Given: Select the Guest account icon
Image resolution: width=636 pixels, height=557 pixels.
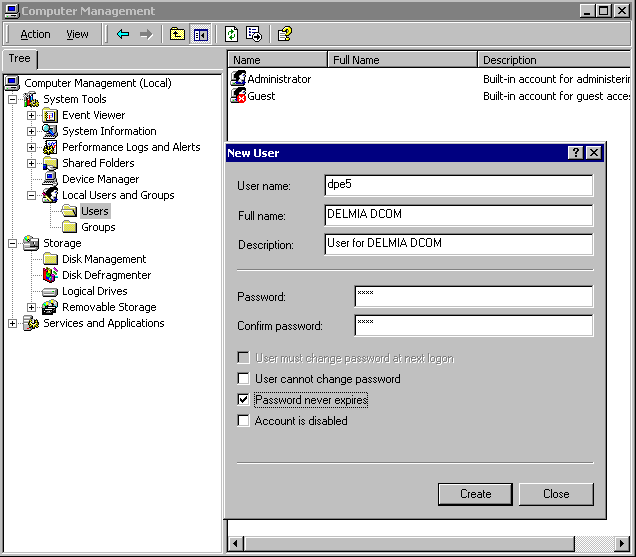Looking at the screenshot, I should pos(239,96).
